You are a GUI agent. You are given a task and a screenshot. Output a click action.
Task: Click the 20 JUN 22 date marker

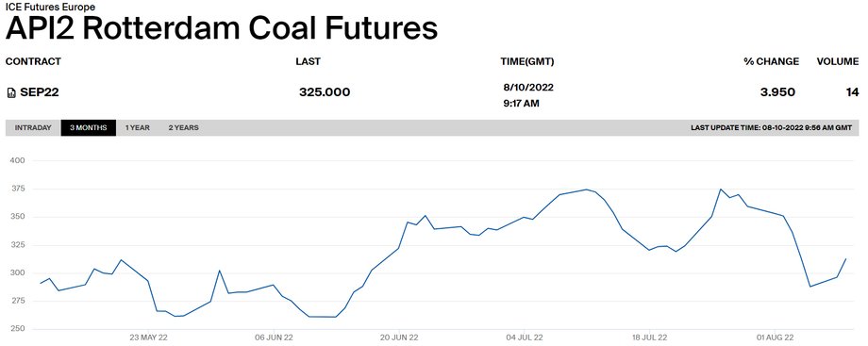coord(398,338)
